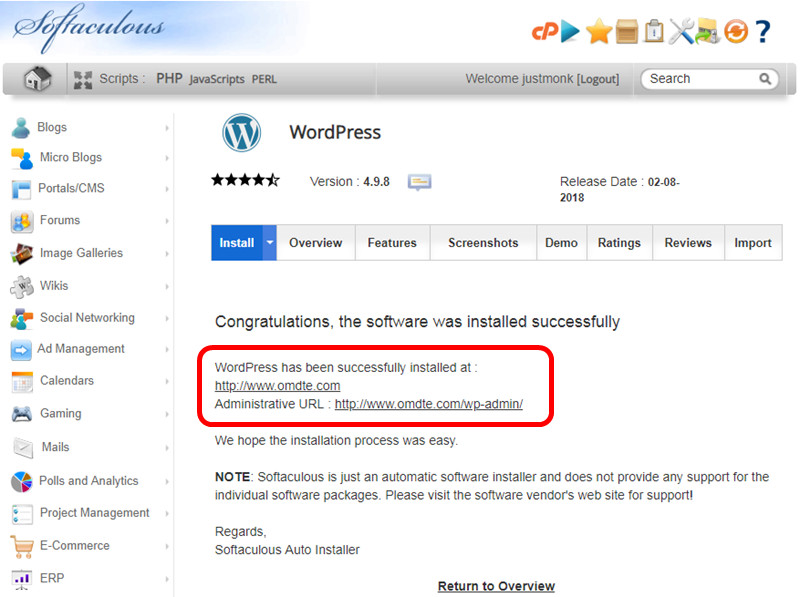Click the Blogs category person icon

(x=21, y=128)
